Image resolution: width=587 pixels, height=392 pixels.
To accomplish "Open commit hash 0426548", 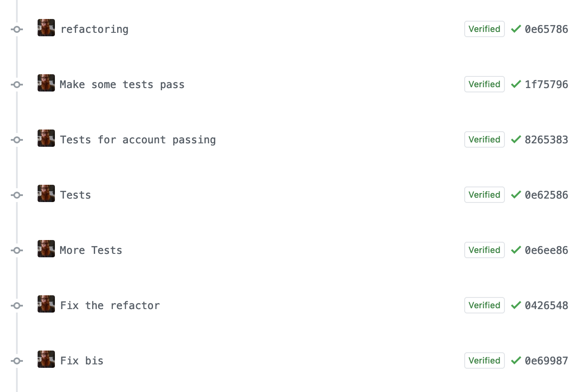I will [x=546, y=305].
